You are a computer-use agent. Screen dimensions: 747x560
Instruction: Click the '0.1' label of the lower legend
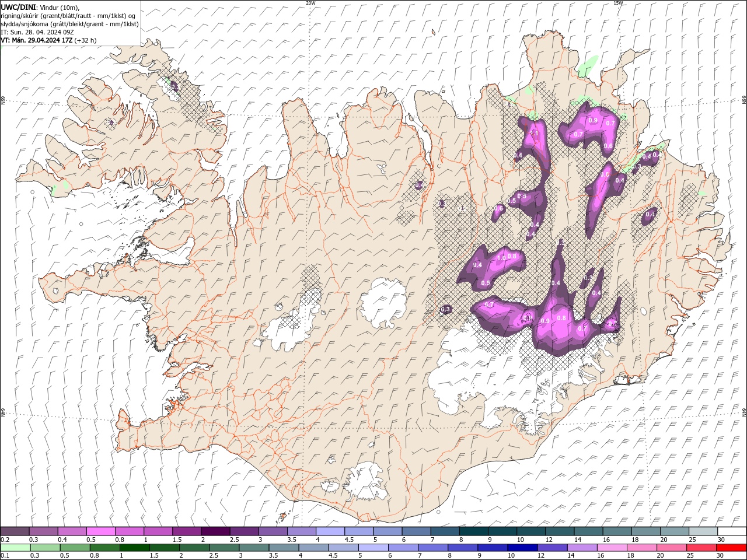(x=5, y=555)
